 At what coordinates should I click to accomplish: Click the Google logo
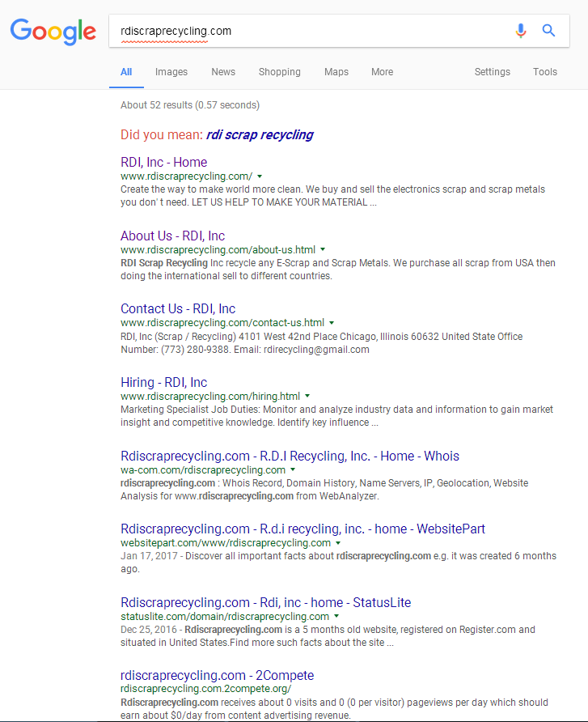pyautogui.click(x=53, y=32)
